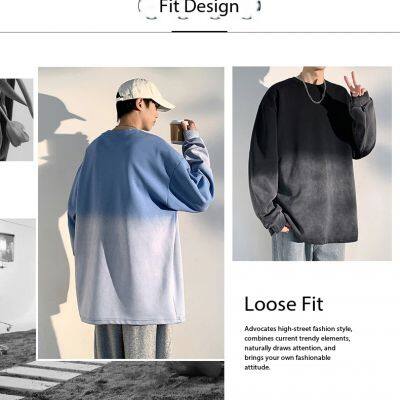Click the "Fit Design" heading text
The image size is (400, 400).
click(199, 7)
